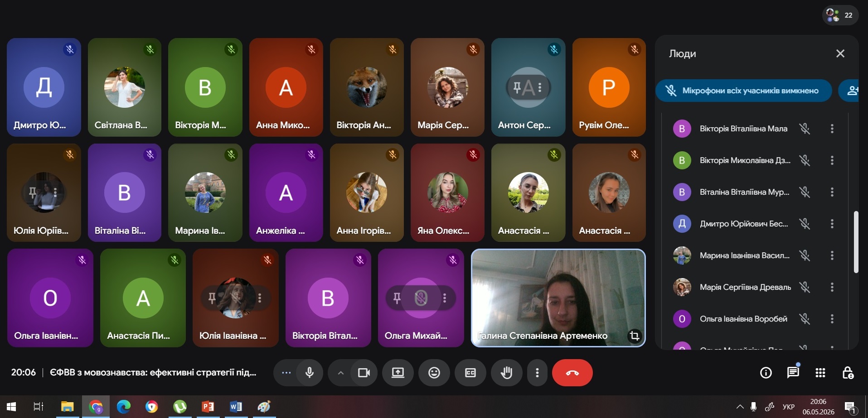The width and height of the screenshot is (868, 418).
Task: Open more options menu in call controls
Action: [537, 373]
